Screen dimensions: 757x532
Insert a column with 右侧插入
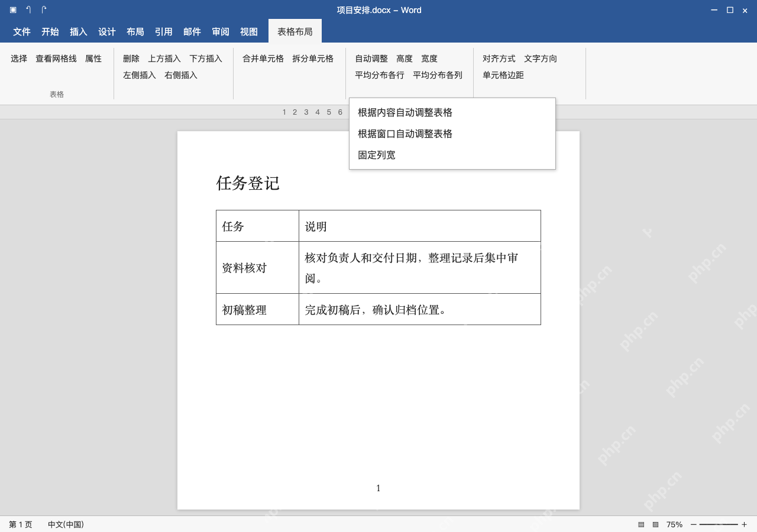point(181,75)
